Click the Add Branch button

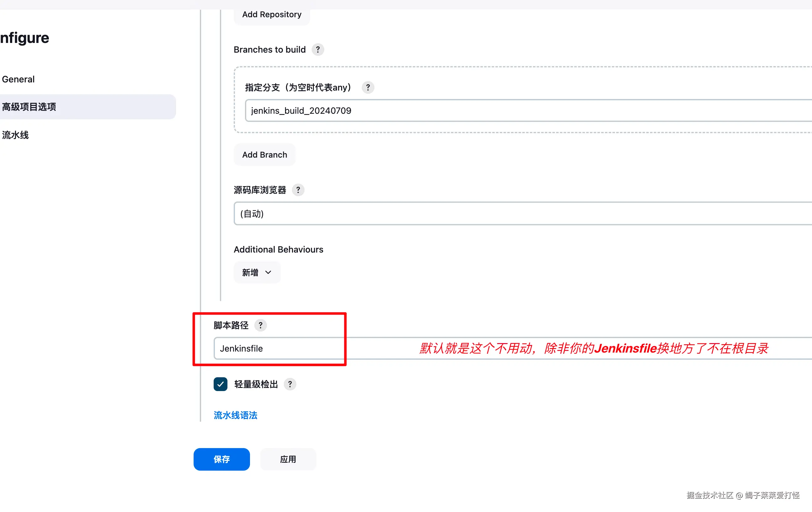(265, 155)
